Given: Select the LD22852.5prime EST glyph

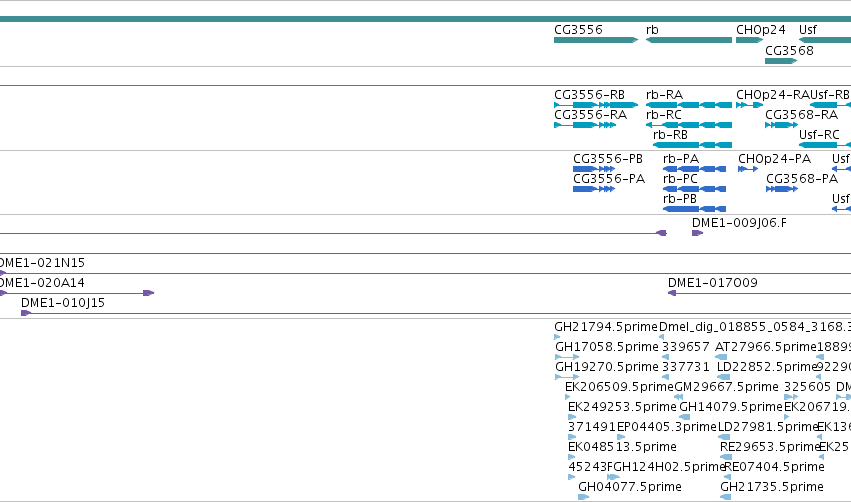Looking at the screenshot, I should coord(723,377).
